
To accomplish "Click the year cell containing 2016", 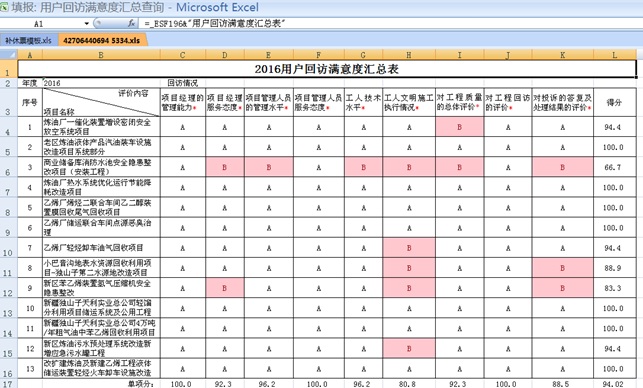I will coord(101,83).
